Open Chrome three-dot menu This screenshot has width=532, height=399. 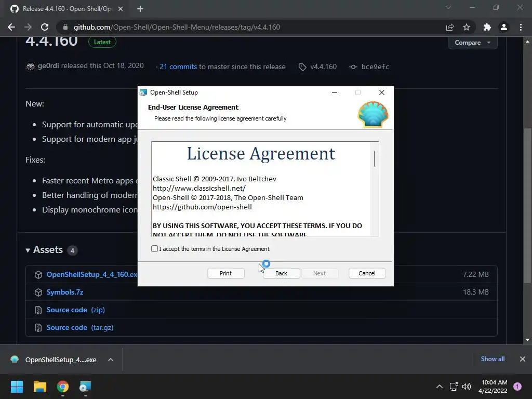pyautogui.click(x=521, y=27)
